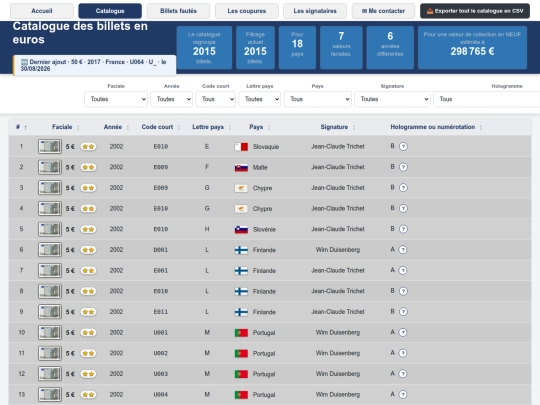Screen dimensions: 540x405
Task: Sort by Signature column header
Action: point(338,127)
